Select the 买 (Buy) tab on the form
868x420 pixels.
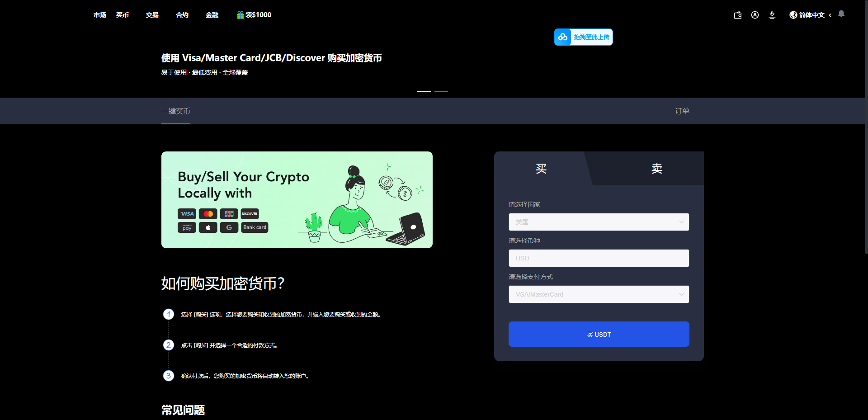pyautogui.click(x=541, y=168)
